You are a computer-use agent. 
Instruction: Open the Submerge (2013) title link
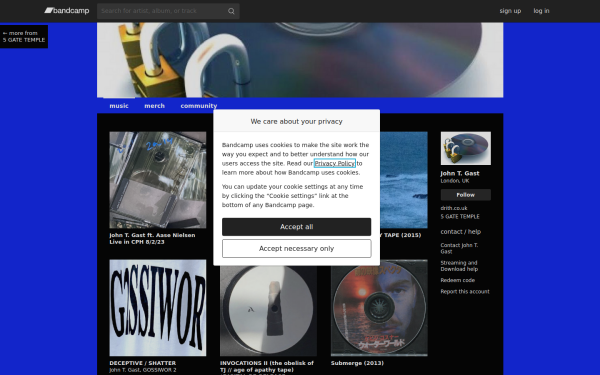tap(357, 363)
